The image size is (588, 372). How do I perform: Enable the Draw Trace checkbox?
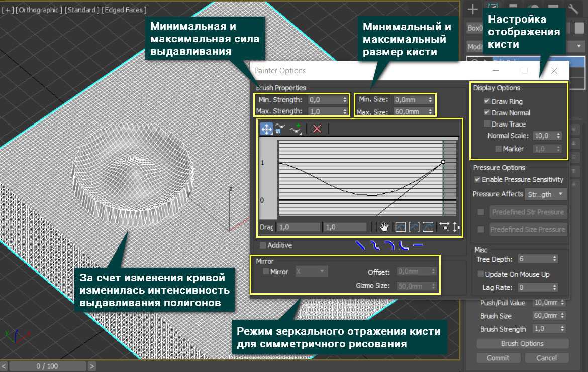click(487, 124)
